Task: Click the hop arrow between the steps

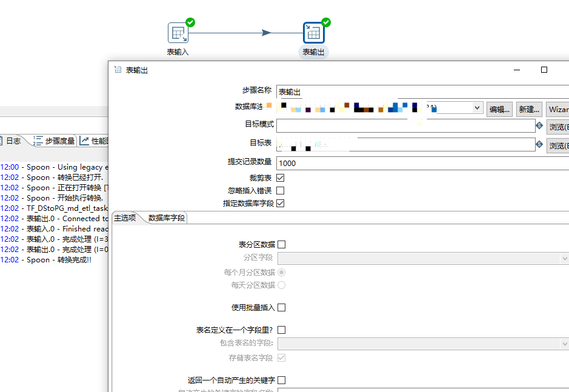Action: 266,33
